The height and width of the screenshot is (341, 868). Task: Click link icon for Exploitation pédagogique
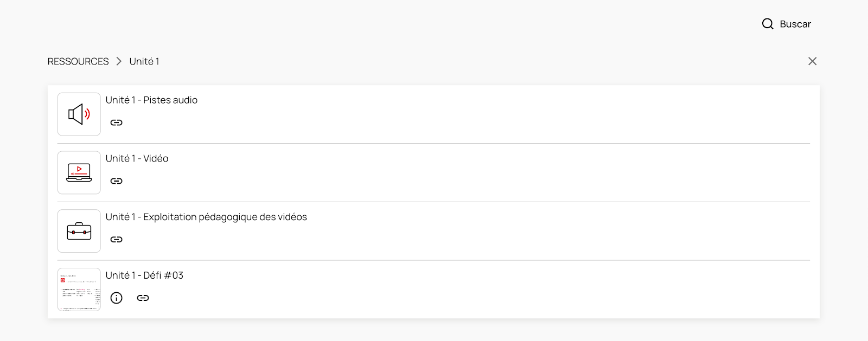click(x=117, y=240)
